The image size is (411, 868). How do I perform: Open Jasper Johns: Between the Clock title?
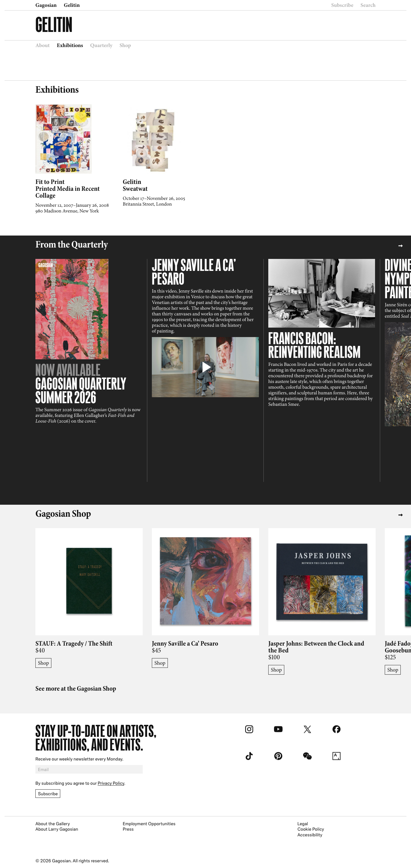316,647
